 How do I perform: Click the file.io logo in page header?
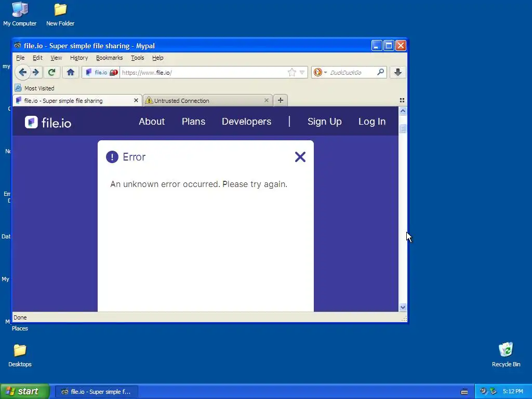tap(48, 122)
